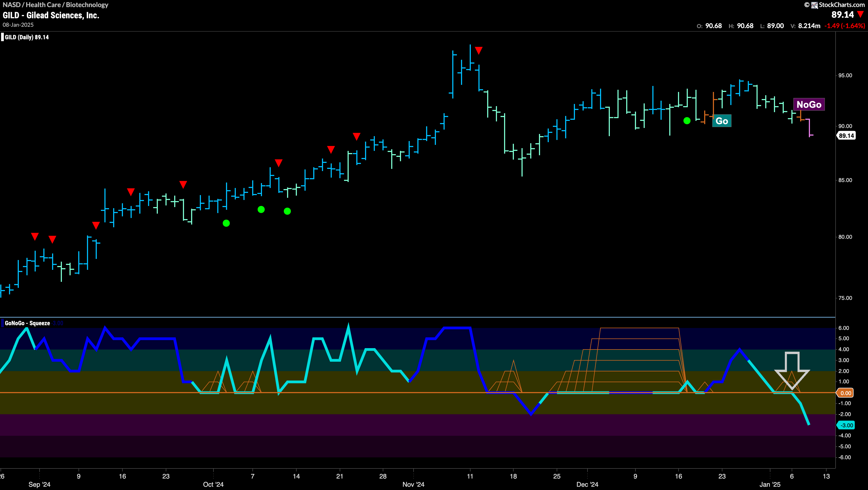Click the GILD (Daily) 89.14 legend label
The width and height of the screenshot is (868, 490).
point(27,37)
